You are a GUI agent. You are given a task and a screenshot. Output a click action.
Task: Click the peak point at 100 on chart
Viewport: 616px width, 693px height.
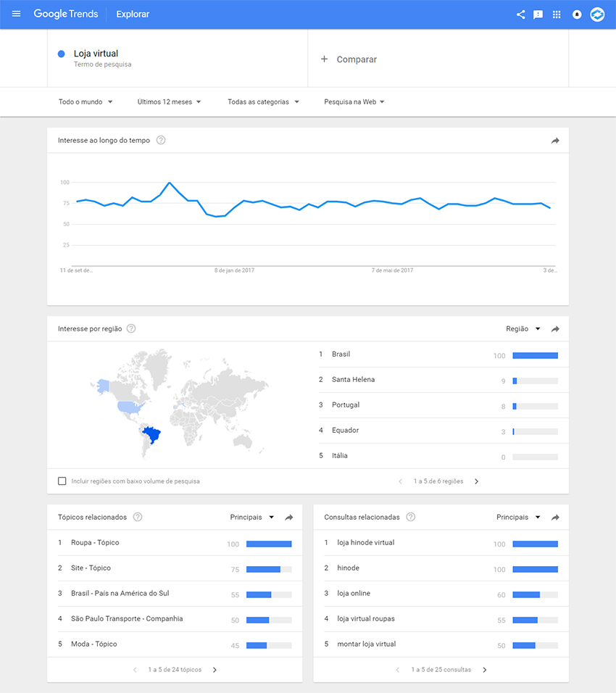click(170, 183)
